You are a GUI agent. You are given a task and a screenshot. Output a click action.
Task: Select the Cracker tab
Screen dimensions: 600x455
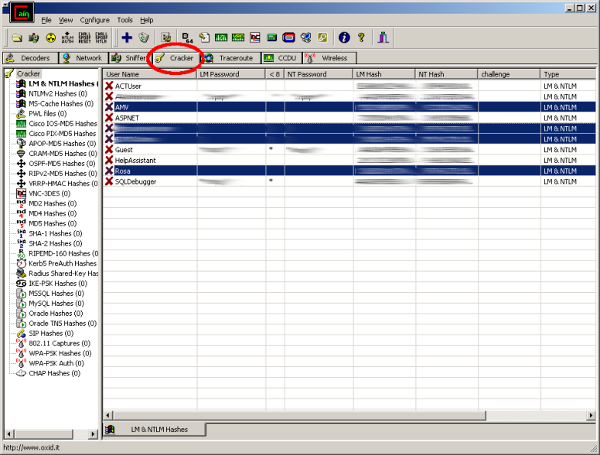pyautogui.click(x=177, y=58)
